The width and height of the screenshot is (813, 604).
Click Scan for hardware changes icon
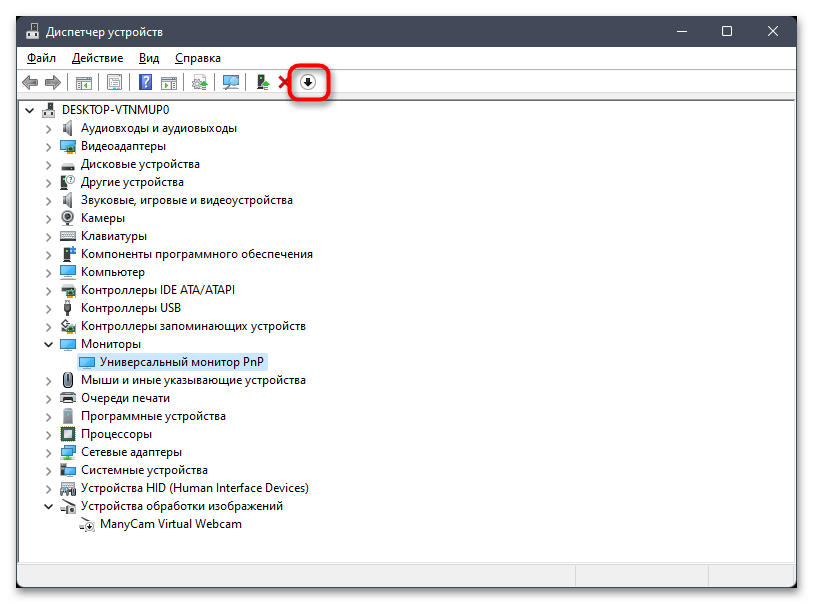(231, 82)
